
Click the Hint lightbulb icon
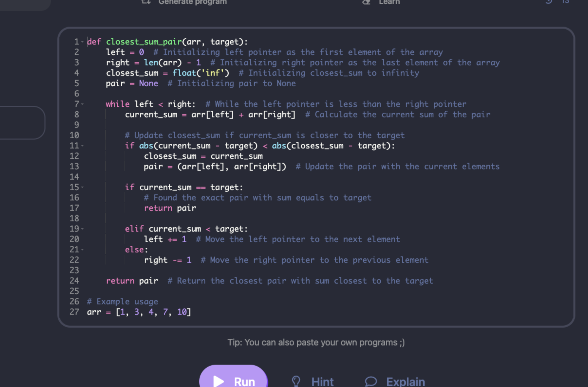pyautogui.click(x=296, y=381)
